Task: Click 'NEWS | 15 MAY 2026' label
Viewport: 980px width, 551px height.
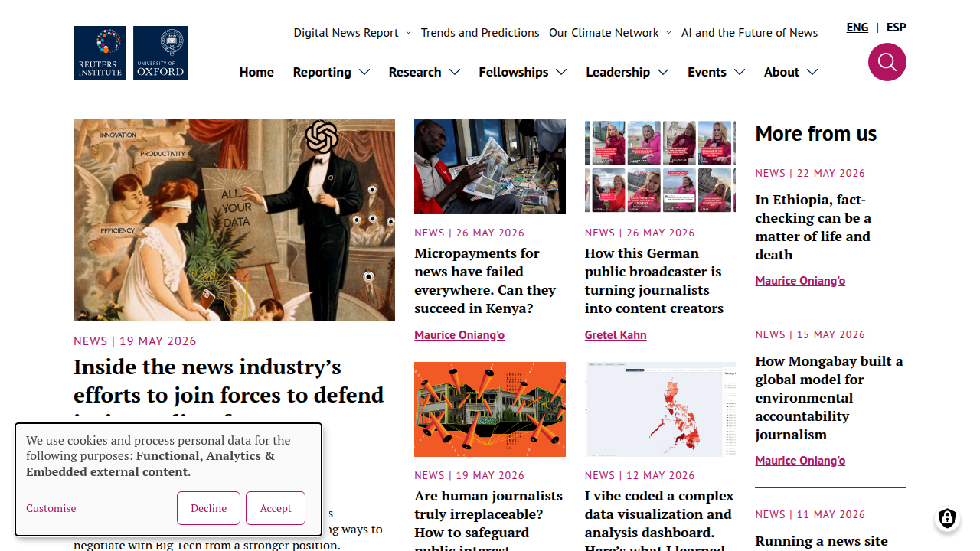Action: [810, 335]
